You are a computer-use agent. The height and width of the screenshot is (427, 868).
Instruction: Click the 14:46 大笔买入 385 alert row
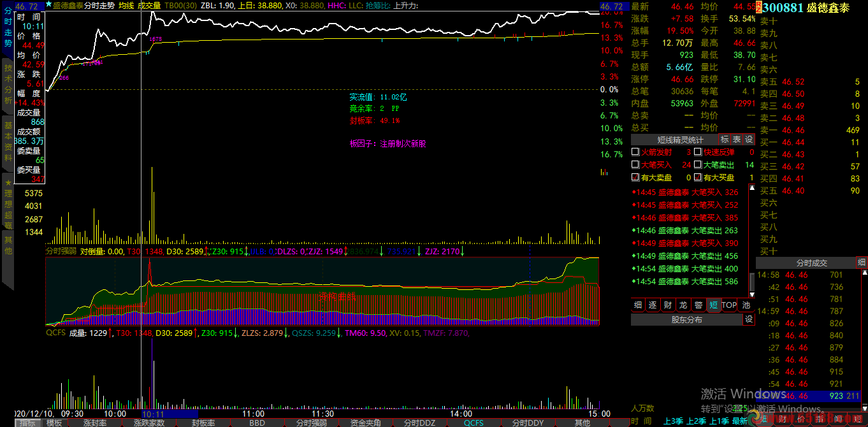(685, 217)
